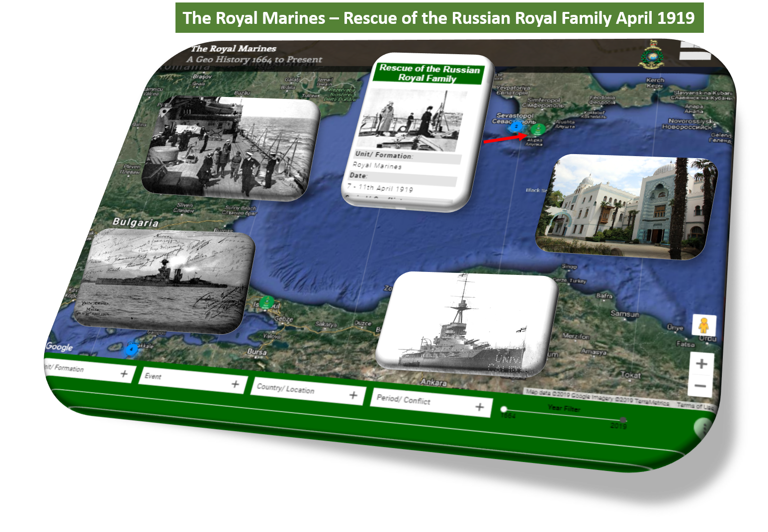Select the blue cluster marker near Canakkale
This screenshot has width=768, height=532.
131,349
